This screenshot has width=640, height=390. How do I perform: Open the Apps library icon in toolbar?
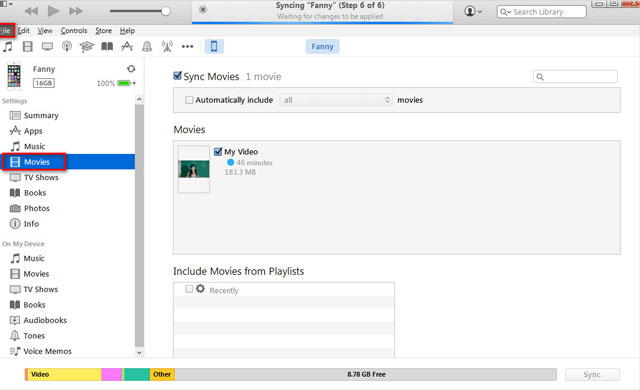click(x=127, y=47)
